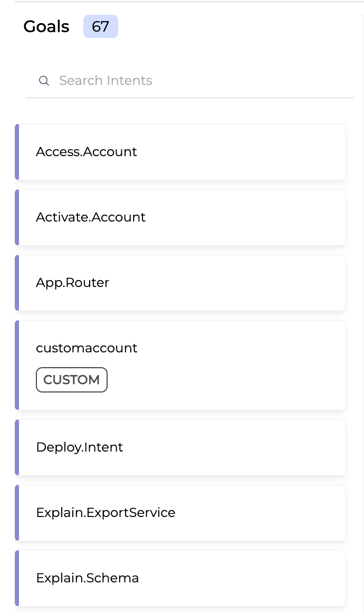Click the purple accent bar beside Access.Account
The height and width of the screenshot is (613, 364).
coord(17,152)
